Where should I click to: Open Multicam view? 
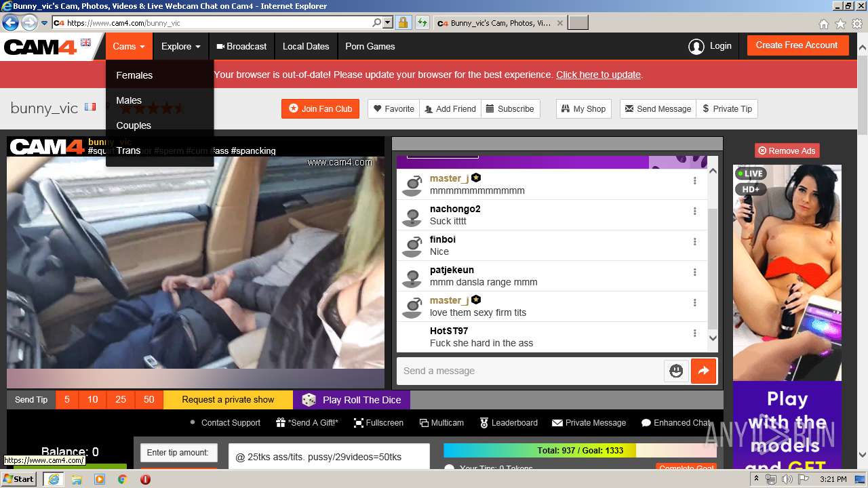(x=441, y=423)
